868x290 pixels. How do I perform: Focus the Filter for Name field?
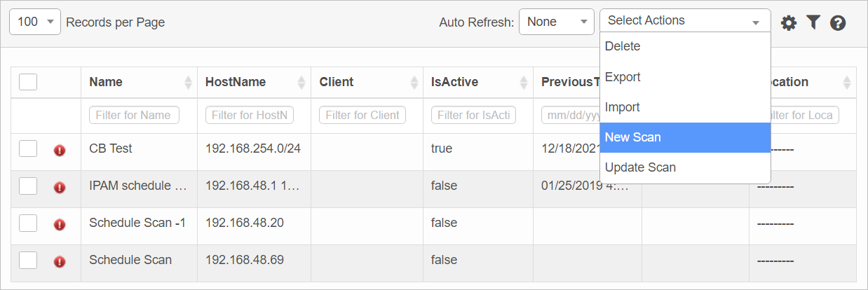click(134, 115)
